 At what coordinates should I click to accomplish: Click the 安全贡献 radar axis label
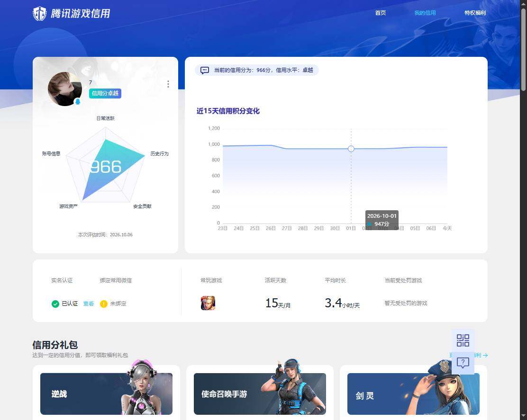142,206
